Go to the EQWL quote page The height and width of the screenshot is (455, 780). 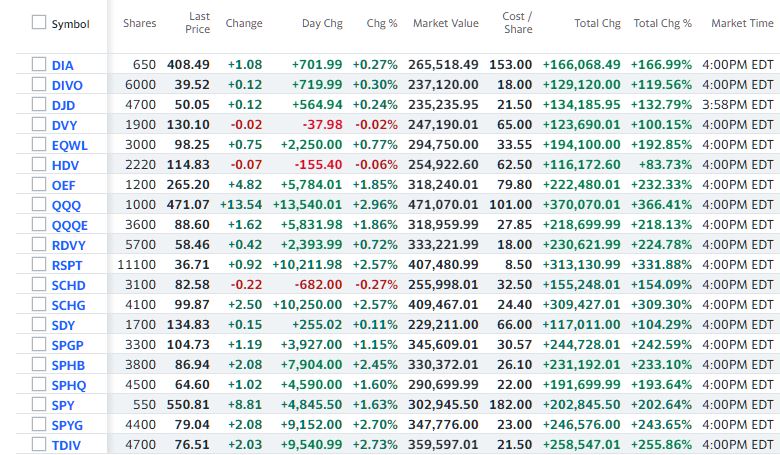[68, 145]
